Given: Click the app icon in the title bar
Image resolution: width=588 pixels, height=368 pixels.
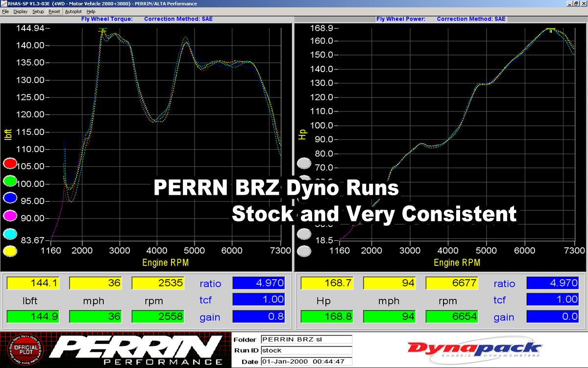Looking at the screenshot, I should click(x=4, y=4).
